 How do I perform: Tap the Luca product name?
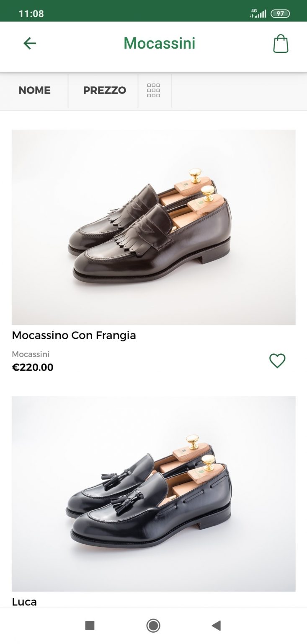point(24,602)
